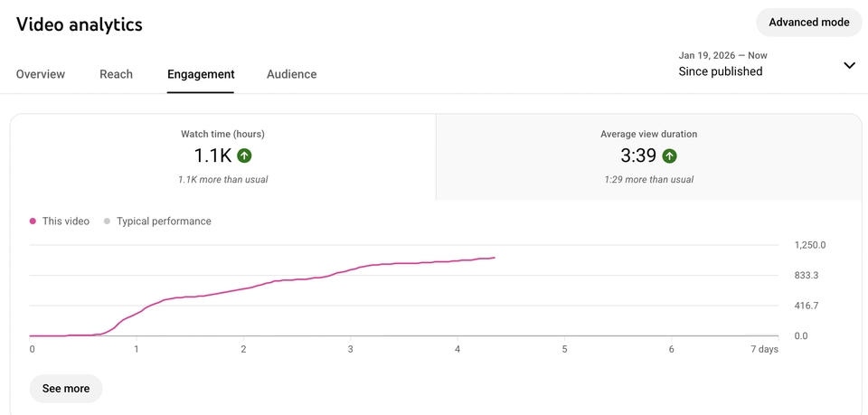Open the 'Since published' period selector
Image resolution: width=868 pixels, height=415 pixels.
click(721, 71)
